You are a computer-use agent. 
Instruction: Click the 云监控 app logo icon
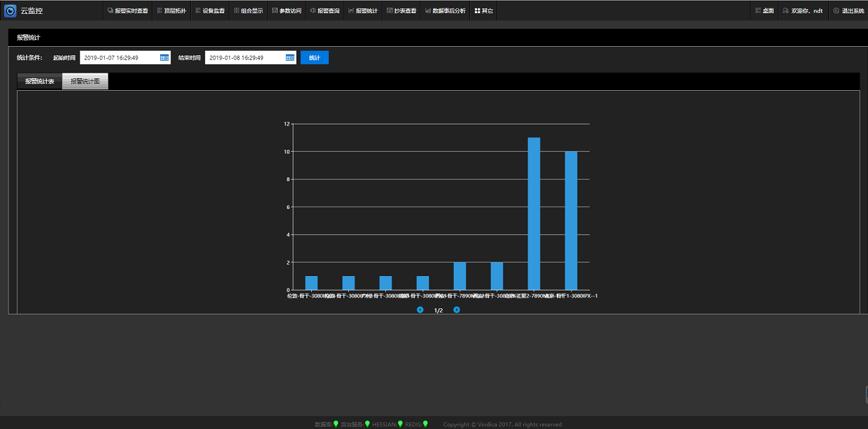(x=10, y=10)
